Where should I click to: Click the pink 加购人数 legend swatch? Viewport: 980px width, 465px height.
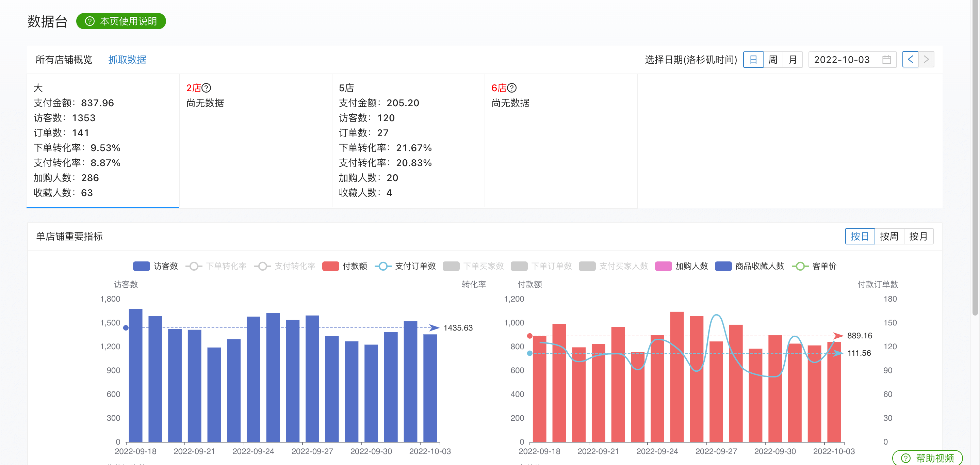[x=663, y=266]
